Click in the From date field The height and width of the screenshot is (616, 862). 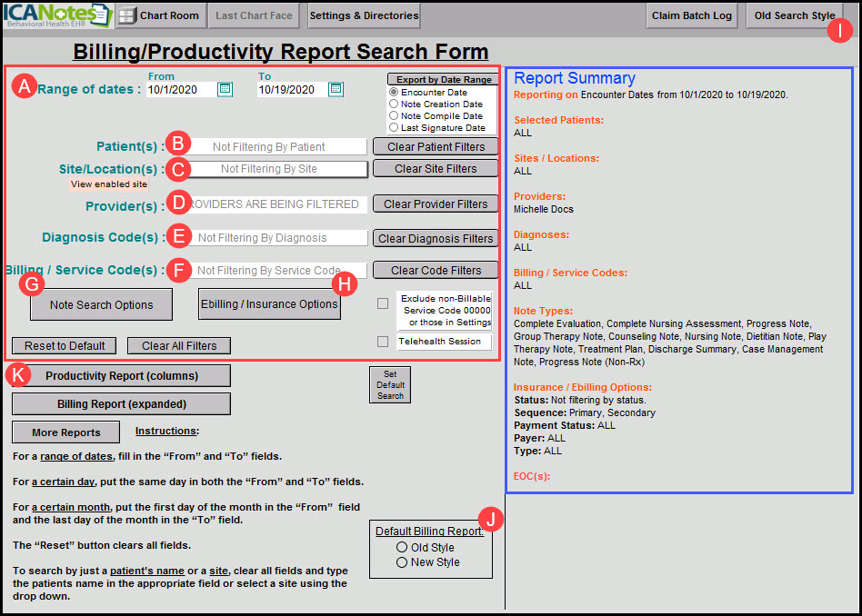pyautogui.click(x=180, y=89)
